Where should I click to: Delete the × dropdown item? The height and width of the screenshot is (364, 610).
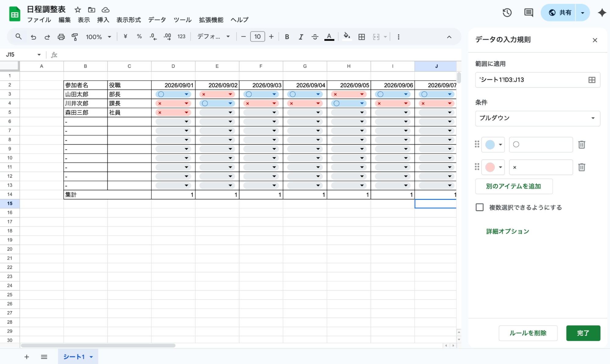582,167
